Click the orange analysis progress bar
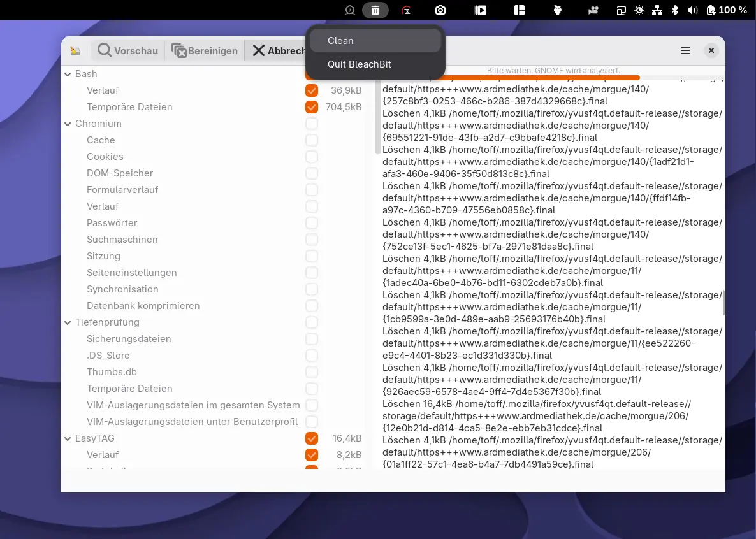756x539 pixels. [x=510, y=78]
